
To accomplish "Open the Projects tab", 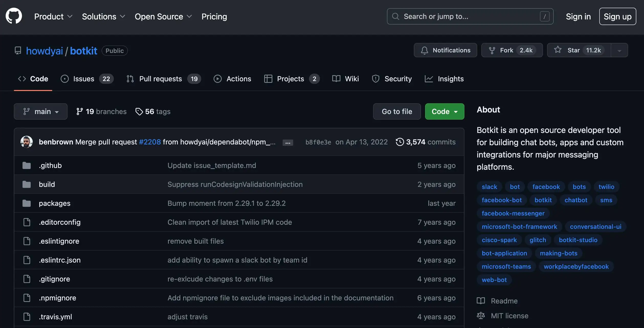I will [x=292, y=79].
